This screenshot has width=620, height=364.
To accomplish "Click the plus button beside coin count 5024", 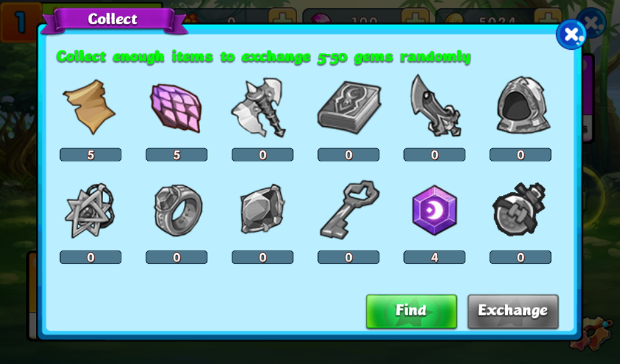I will tap(548, 18).
